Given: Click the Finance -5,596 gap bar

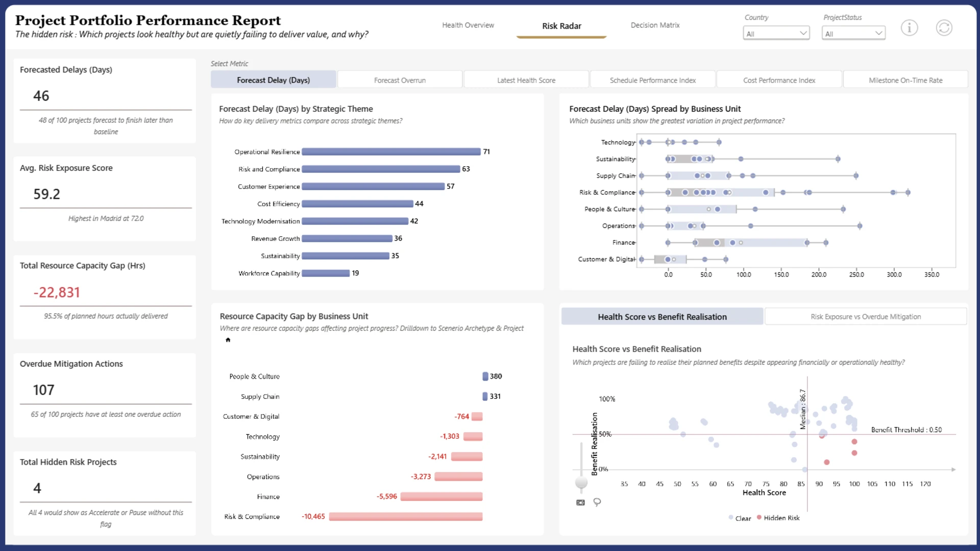Looking at the screenshot, I should pyautogui.click(x=442, y=496).
